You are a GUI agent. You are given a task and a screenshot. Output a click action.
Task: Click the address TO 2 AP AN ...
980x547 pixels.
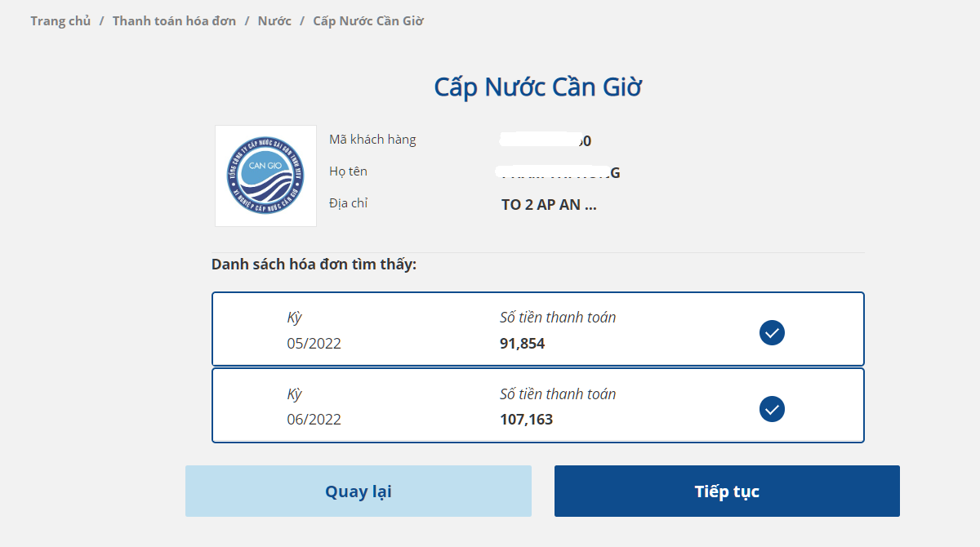tap(549, 205)
